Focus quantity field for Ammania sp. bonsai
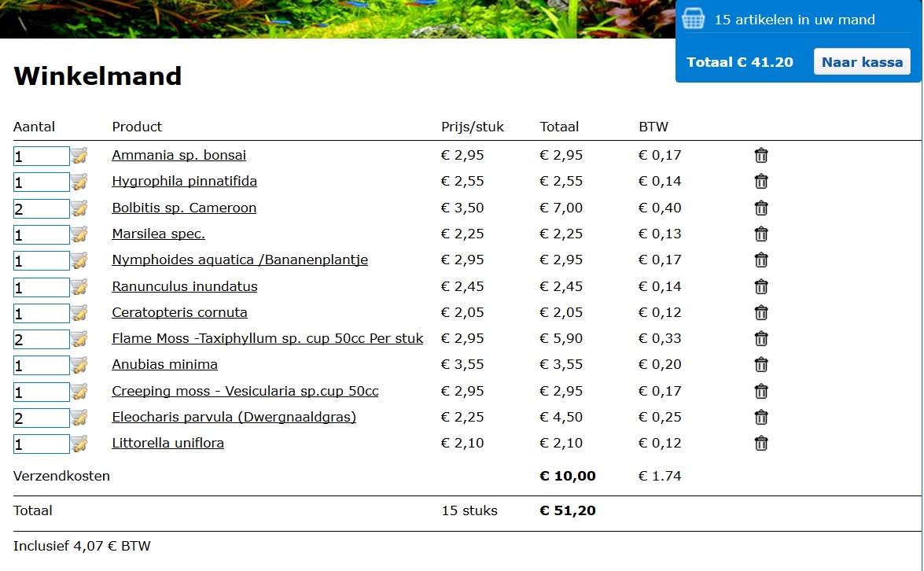924x571 pixels. tap(41, 157)
